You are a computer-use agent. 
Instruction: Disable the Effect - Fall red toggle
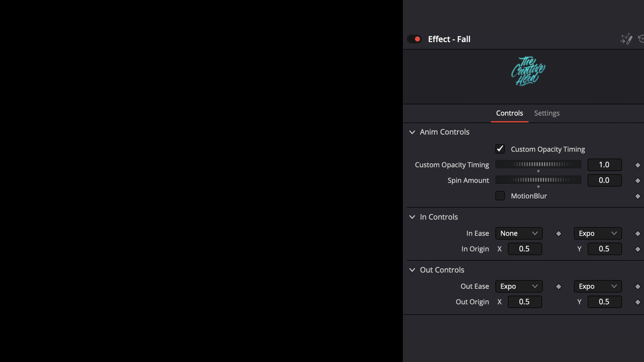(414, 39)
